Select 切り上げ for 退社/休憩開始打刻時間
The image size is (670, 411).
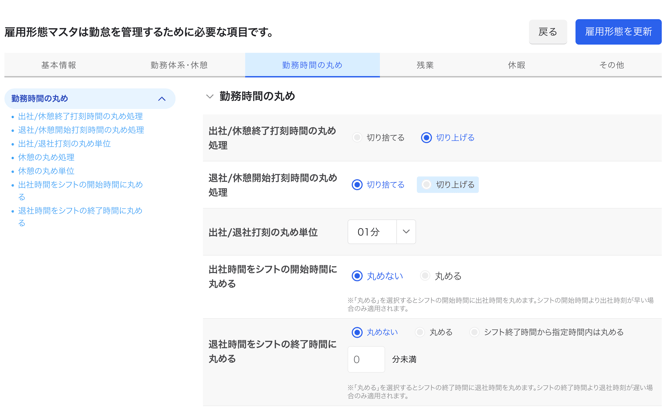(427, 185)
